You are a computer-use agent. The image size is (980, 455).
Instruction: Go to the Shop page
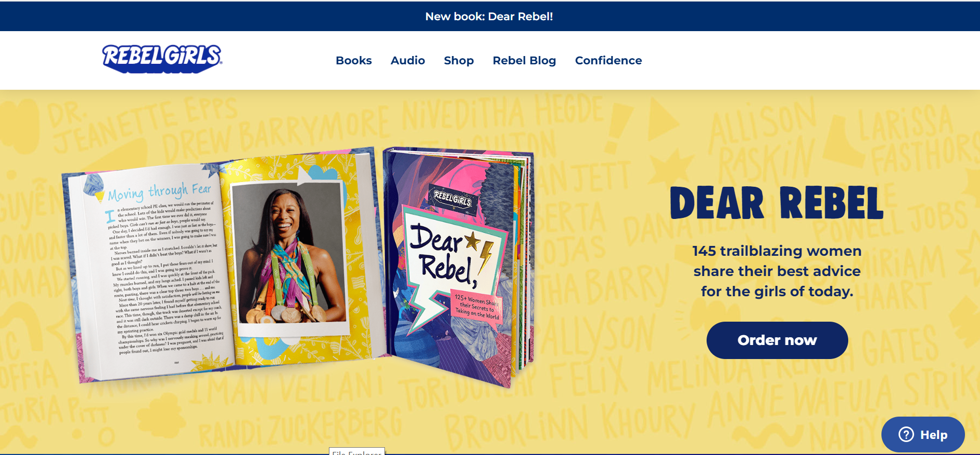tap(459, 61)
